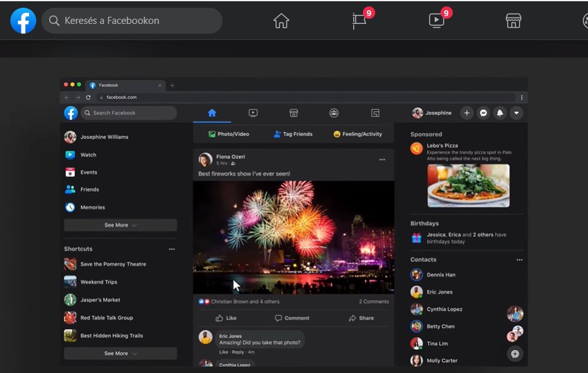Screen dimensions: 588x373
Task: Expand See More under Memories
Action: coord(120,225)
